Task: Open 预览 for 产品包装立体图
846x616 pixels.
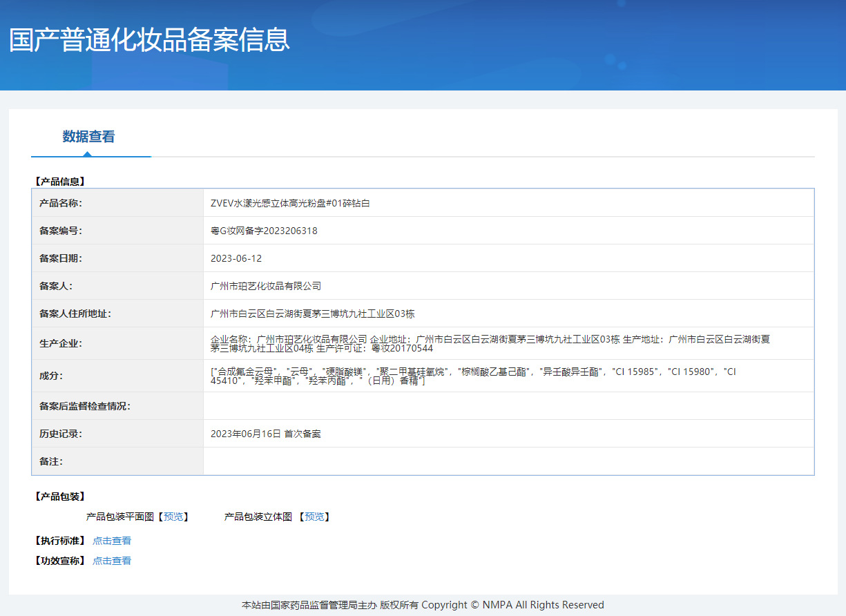Action: (314, 517)
